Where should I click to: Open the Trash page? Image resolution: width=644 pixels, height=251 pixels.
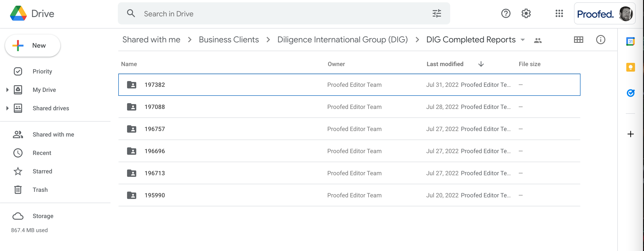coord(40,190)
